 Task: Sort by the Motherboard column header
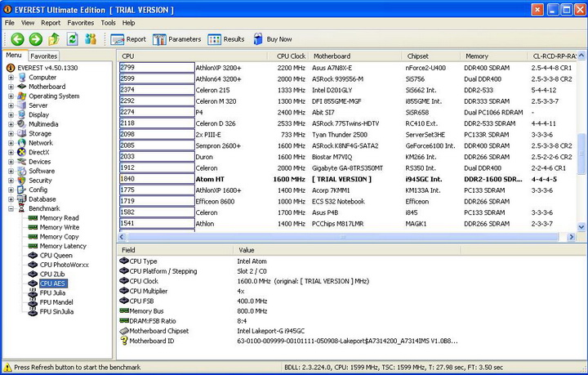click(354, 56)
